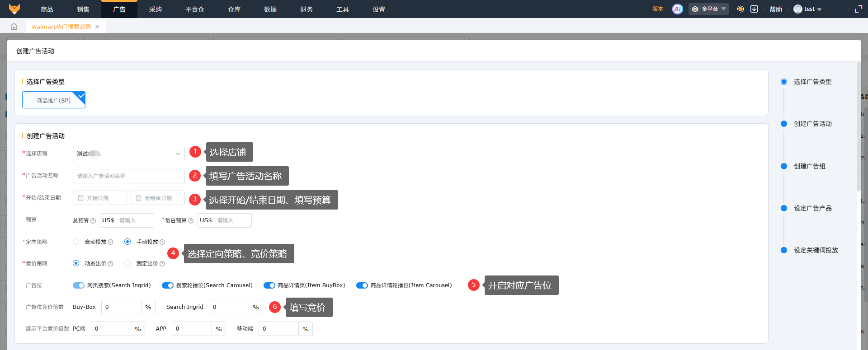Select the 手动投放 radio button
868x350 pixels.
tap(127, 242)
